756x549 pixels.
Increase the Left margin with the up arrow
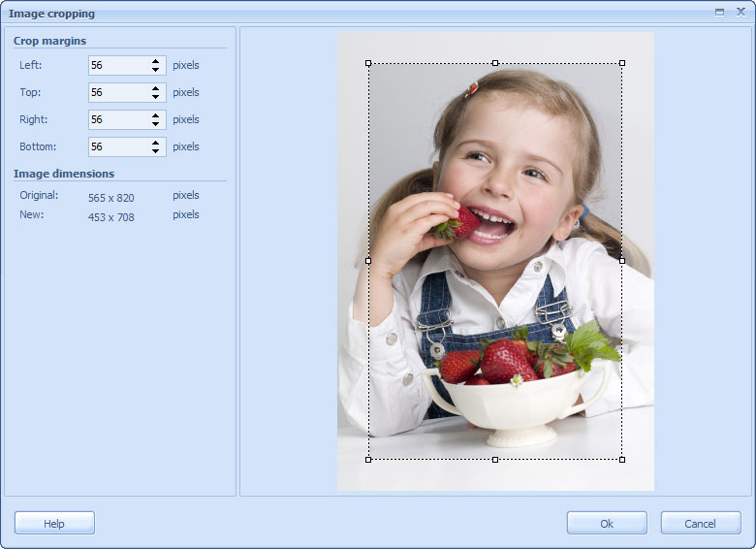click(x=155, y=61)
